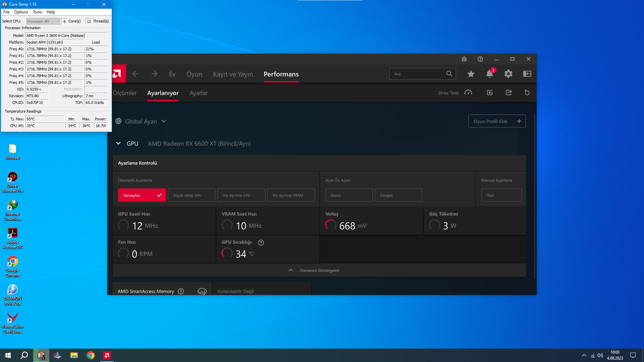This screenshot has width=644, height=362.
Task: Open PowerColor DevilZone desktop icon
Action: pyautogui.click(x=13, y=323)
